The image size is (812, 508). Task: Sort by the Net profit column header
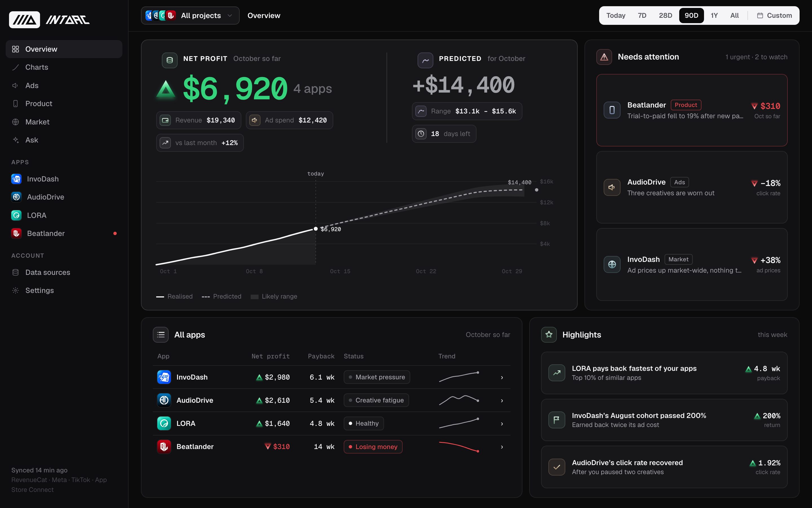click(270, 356)
